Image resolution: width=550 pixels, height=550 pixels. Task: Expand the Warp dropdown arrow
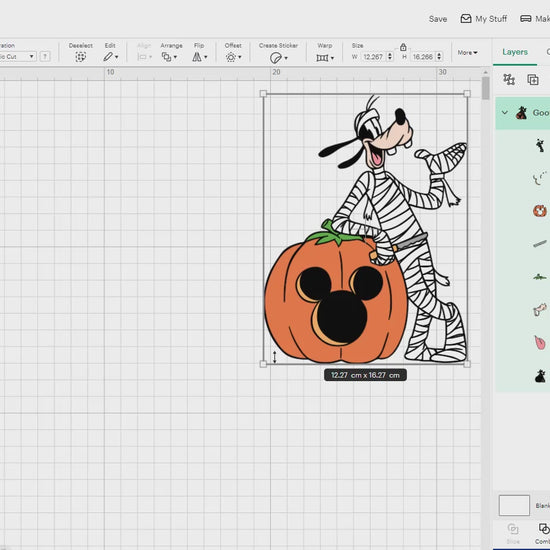click(332, 58)
